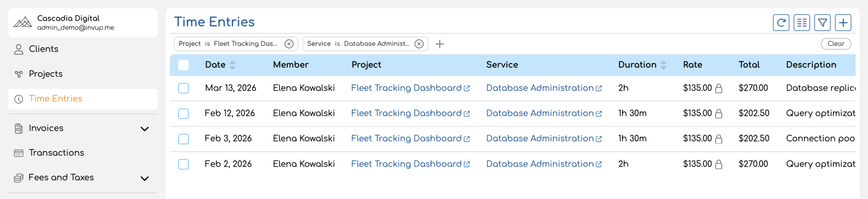Check the Feb 3, 2026 entry checkbox
The image size is (868, 199).
coord(183,139)
